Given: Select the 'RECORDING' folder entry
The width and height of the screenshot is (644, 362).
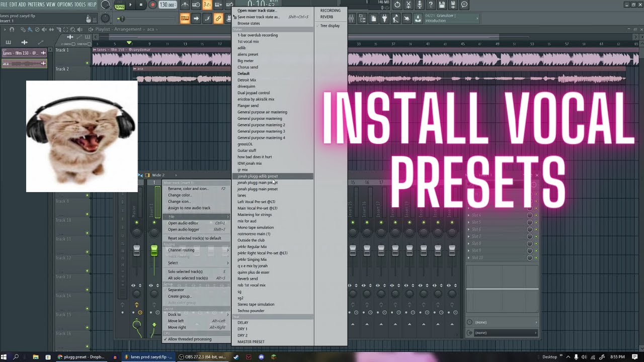Looking at the screenshot, I should pyautogui.click(x=330, y=11).
